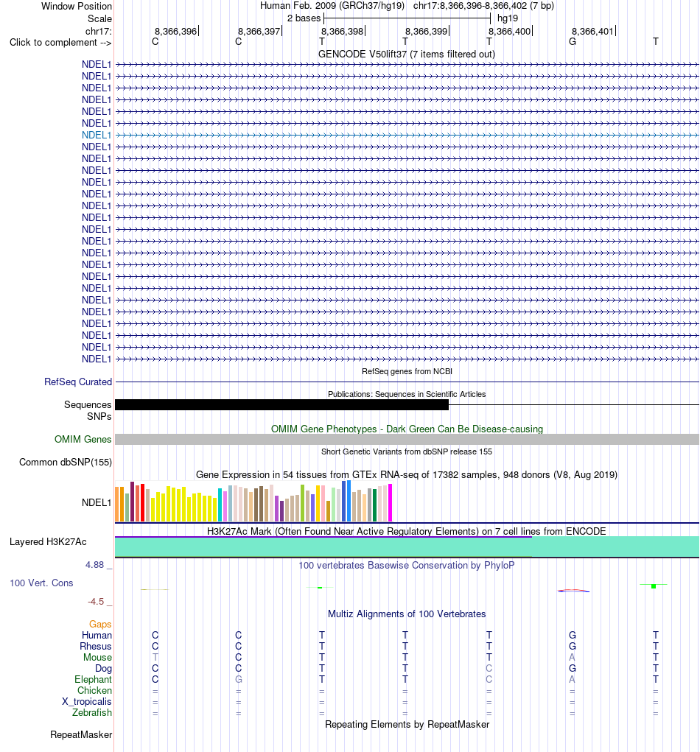Screen dimensions: 700x752
Task: Click the magenta bar ending the GTEx chart
Action: tap(390, 502)
